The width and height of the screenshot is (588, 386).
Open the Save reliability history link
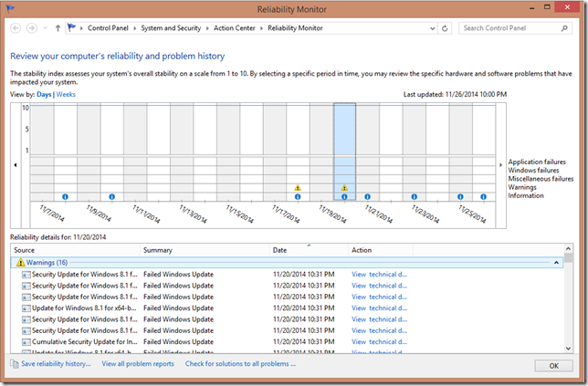[x=56, y=364]
